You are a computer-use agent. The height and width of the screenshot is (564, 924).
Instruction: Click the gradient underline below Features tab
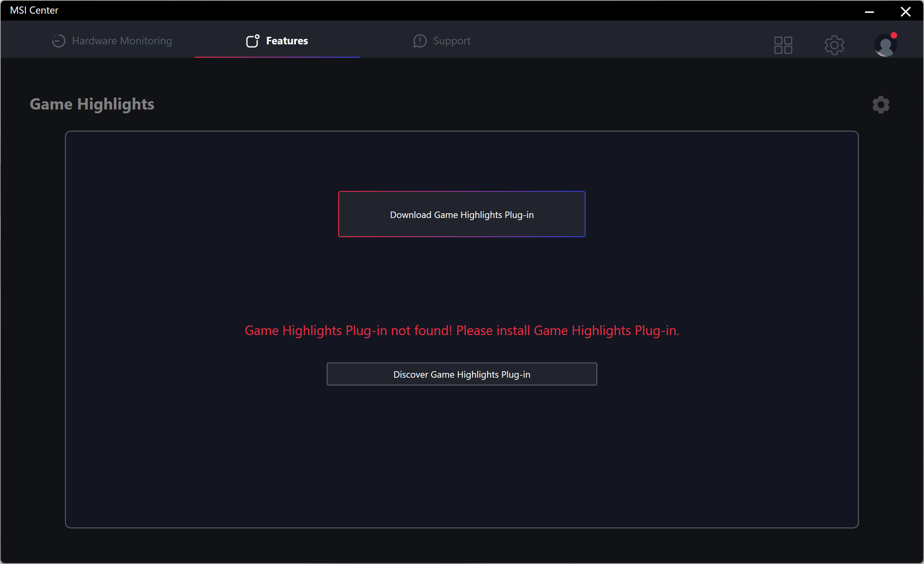pos(277,57)
